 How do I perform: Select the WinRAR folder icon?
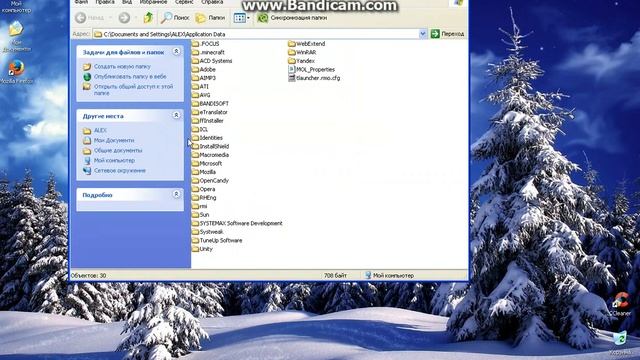(x=291, y=52)
